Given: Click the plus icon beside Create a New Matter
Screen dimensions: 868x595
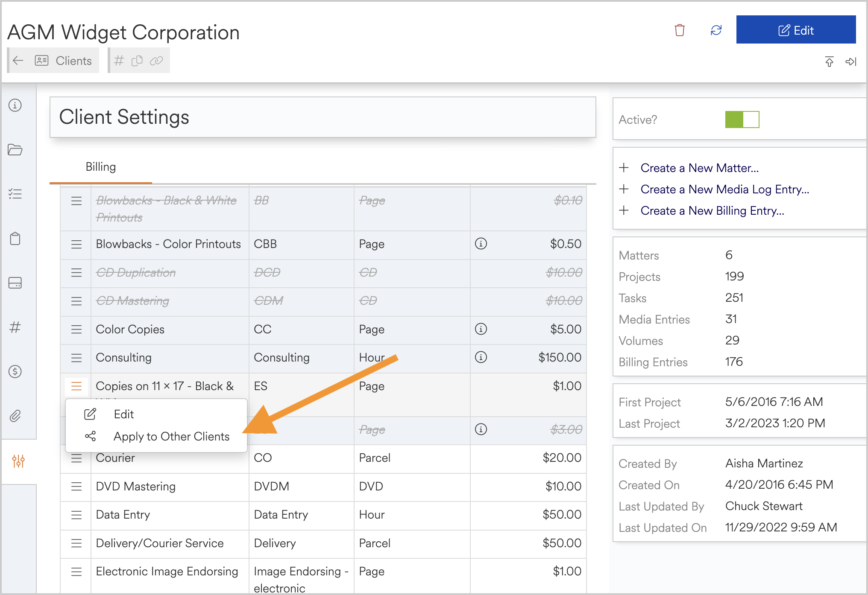Looking at the screenshot, I should [624, 167].
